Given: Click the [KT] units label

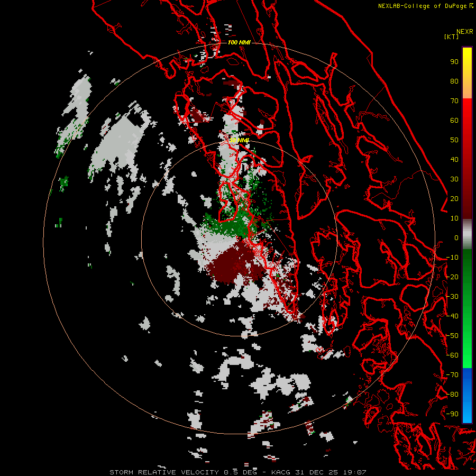Looking at the screenshot, I should (452, 36).
